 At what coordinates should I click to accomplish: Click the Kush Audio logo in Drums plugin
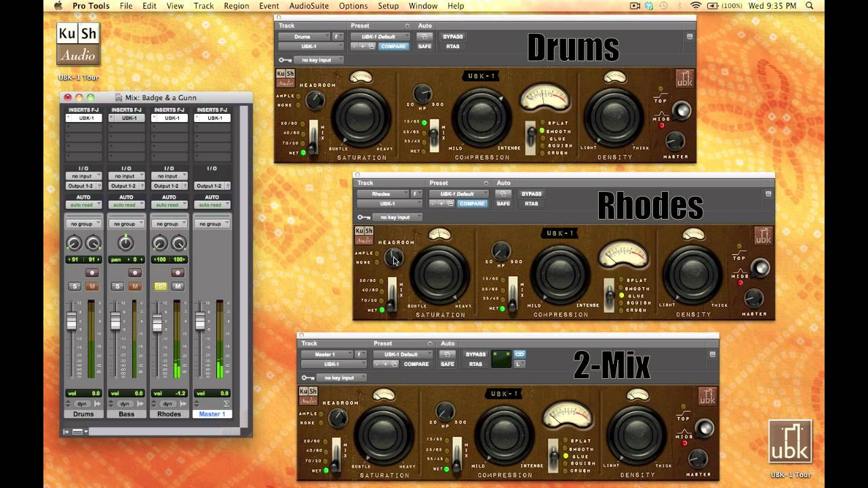(x=285, y=78)
